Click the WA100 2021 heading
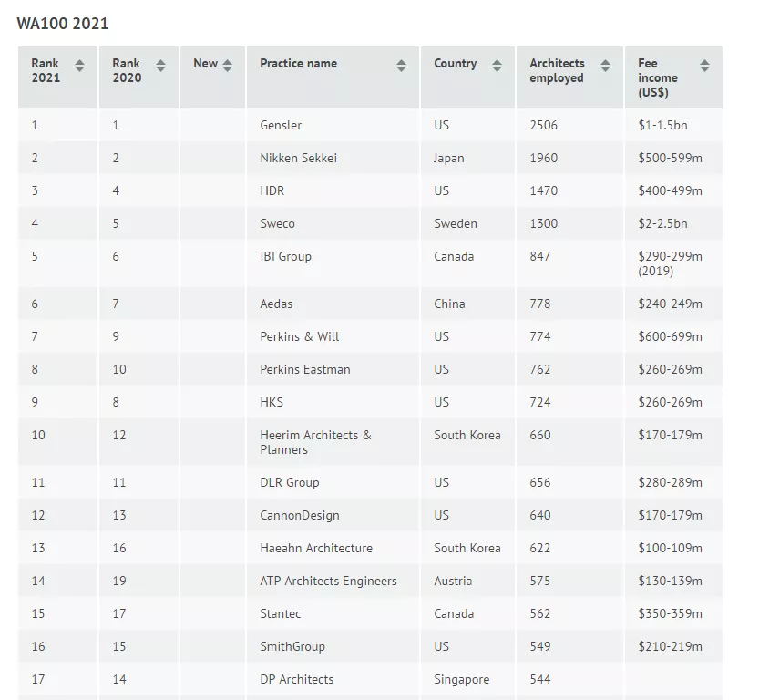The image size is (759, 700). tap(63, 23)
